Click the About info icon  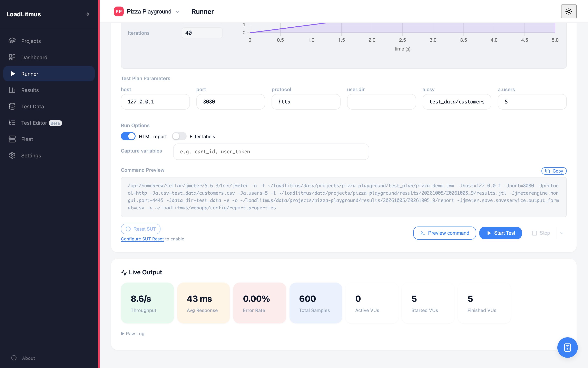(14, 358)
